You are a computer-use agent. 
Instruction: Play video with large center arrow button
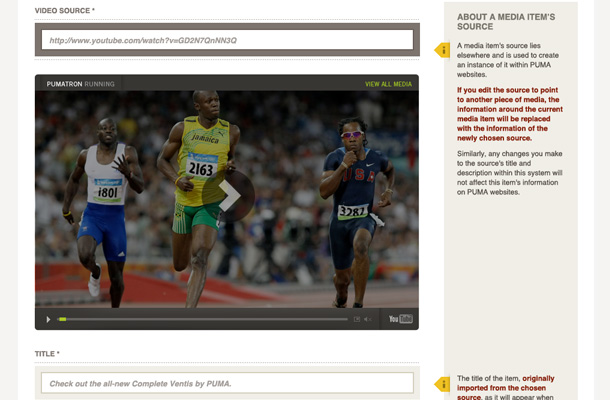228,196
